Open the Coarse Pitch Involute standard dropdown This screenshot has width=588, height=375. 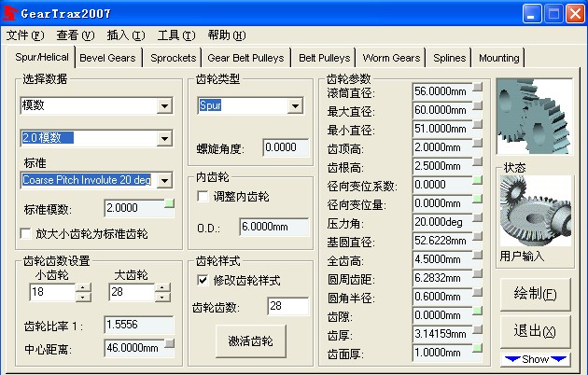pos(164,181)
